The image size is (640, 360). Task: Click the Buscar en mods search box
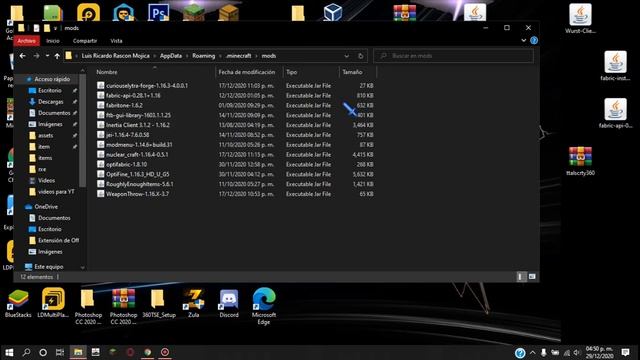click(x=453, y=56)
